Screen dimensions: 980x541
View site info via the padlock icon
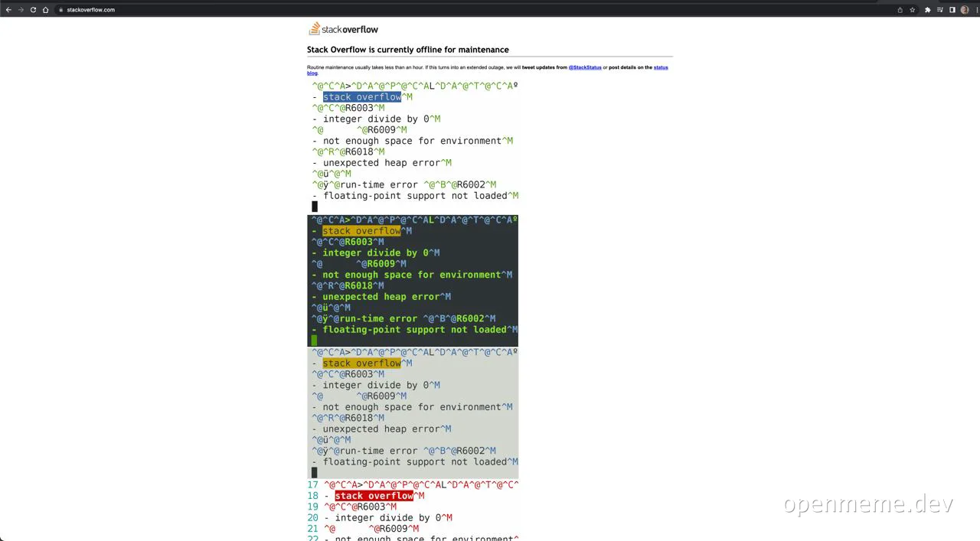tap(60, 10)
